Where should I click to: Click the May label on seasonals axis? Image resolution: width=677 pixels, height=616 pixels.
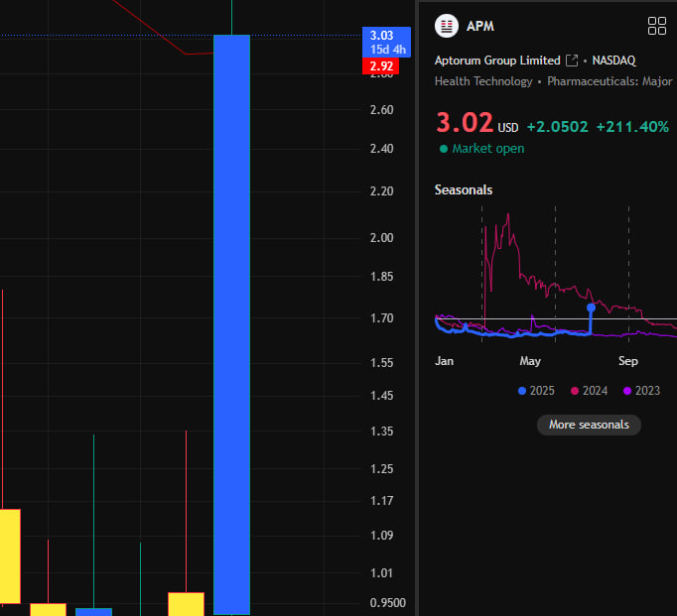[530, 361]
